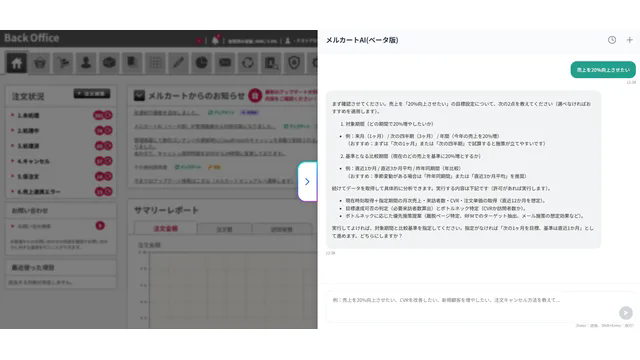Open the 5.仮注文 order status link
The height and width of the screenshot is (360, 640).
coord(28,176)
